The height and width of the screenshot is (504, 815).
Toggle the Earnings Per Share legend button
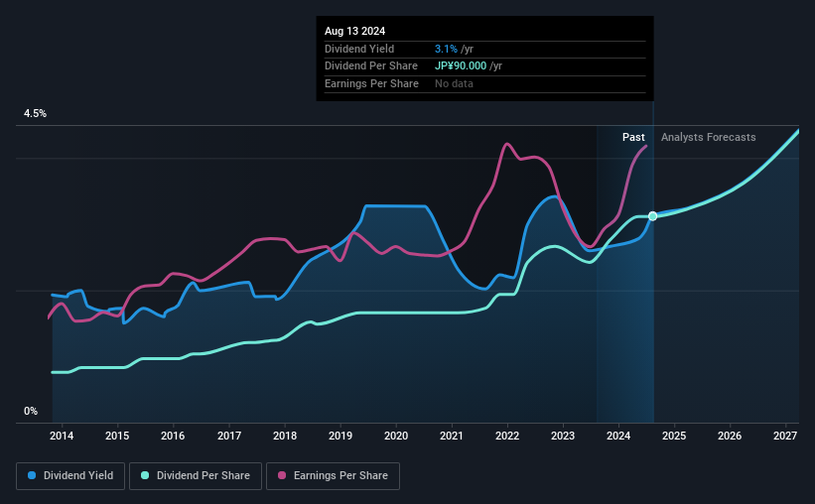pos(333,476)
